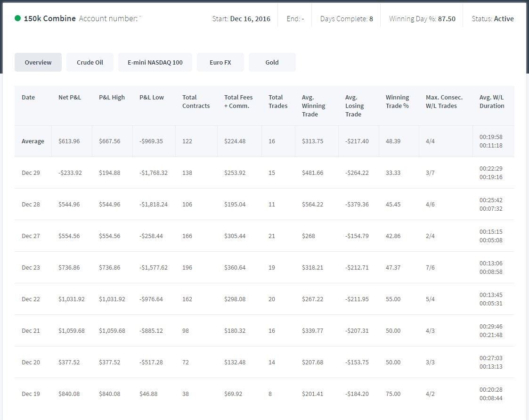Click the P&L High column header
The width and height of the screenshot is (529, 420).
112,97
